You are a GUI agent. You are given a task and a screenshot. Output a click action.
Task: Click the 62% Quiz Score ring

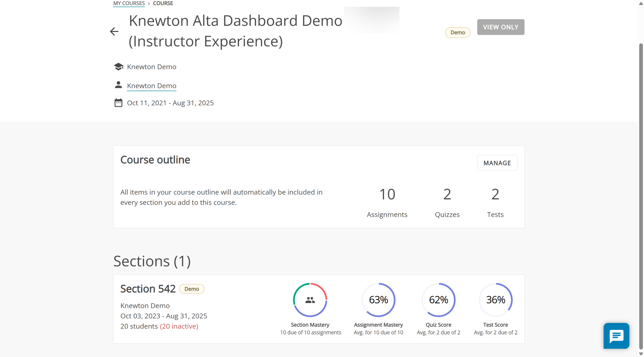438,300
